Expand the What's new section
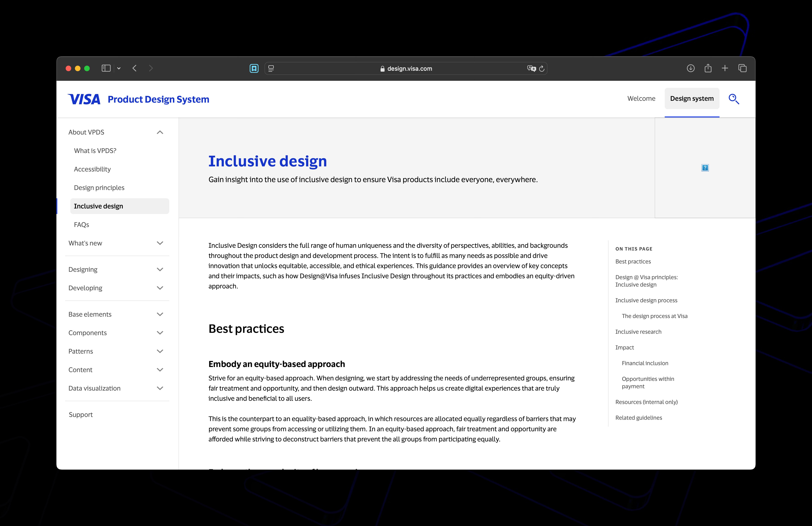Screen dimensions: 812x526 [116, 243]
